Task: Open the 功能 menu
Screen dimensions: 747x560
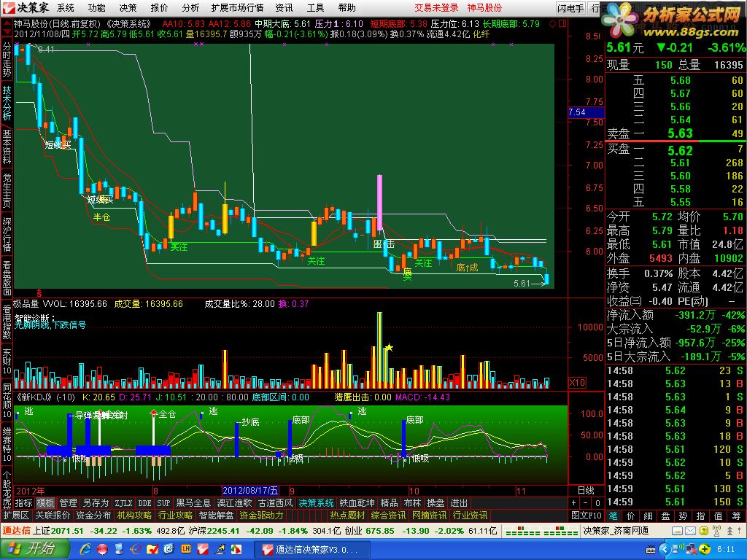Action: 97,7
